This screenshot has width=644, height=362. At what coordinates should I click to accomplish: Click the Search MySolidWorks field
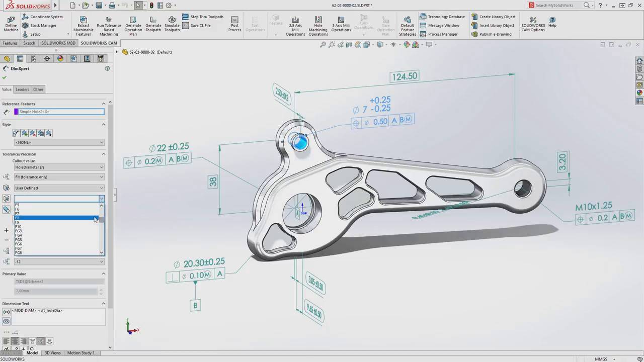tap(557, 5)
